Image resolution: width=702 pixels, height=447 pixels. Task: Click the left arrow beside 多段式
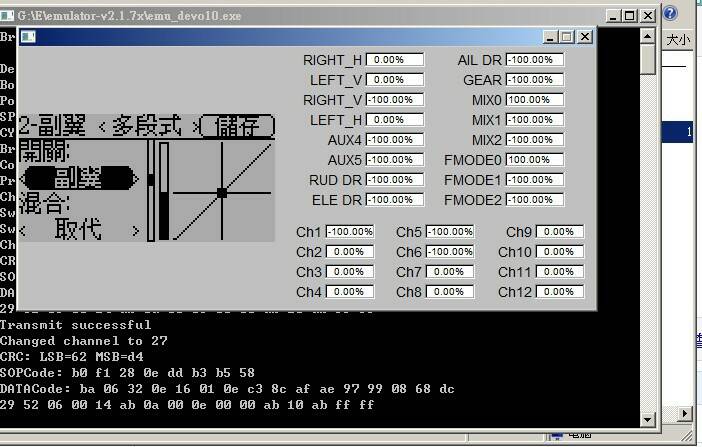pyautogui.click(x=102, y=127)
